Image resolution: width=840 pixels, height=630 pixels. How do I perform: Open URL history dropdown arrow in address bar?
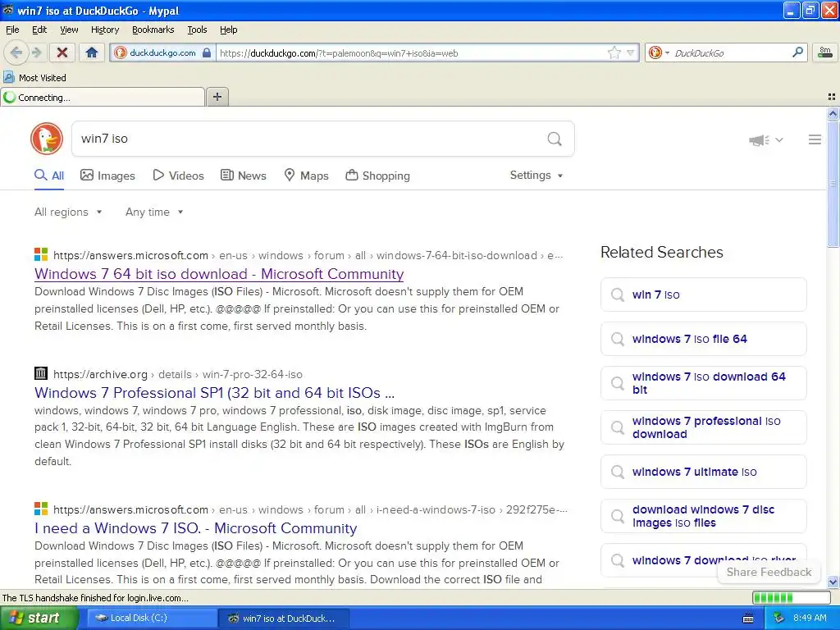[x=631, y=52]
